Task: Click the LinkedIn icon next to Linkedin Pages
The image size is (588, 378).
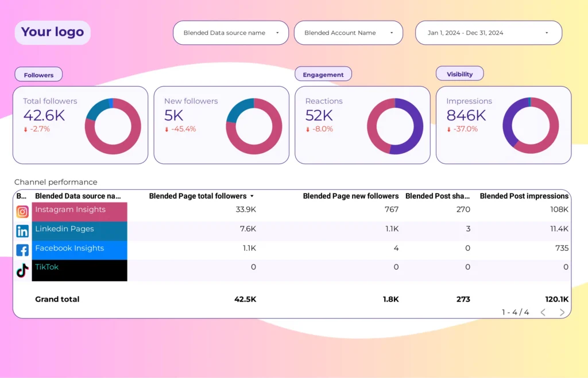Action: point(22,231)
